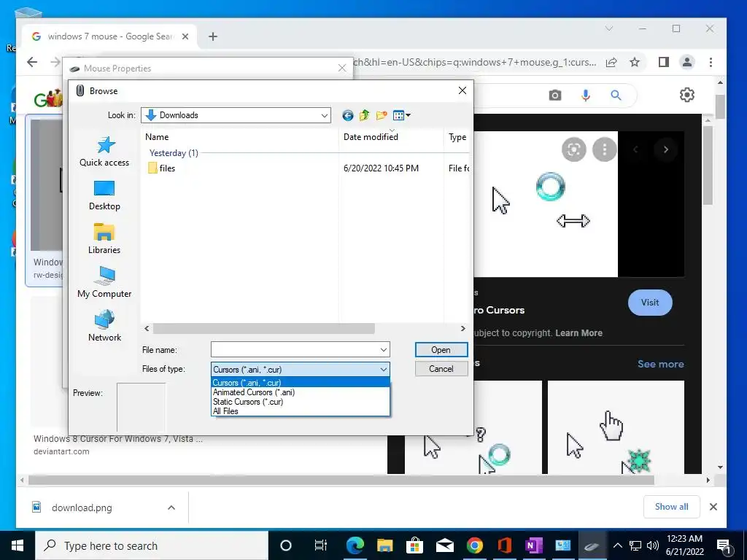Screen dimensions: 747x560
Task: Click the Cancel button
Action: pyautogui.click(x=441, y=368)
